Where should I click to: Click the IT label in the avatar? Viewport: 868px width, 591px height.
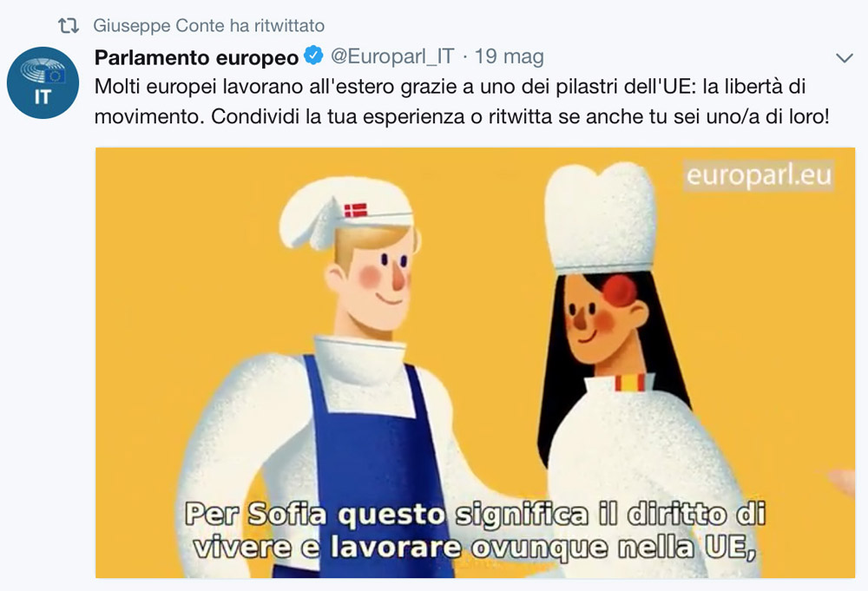pos(42,97)
